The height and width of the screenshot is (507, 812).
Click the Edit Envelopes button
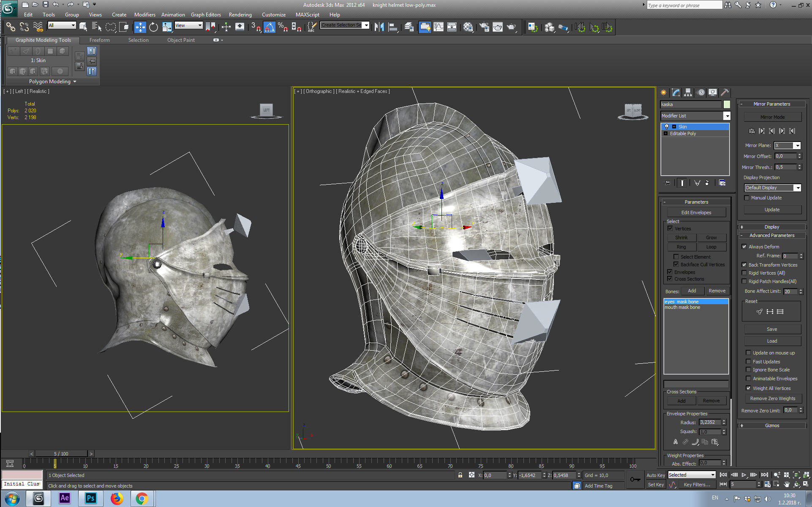696,213
